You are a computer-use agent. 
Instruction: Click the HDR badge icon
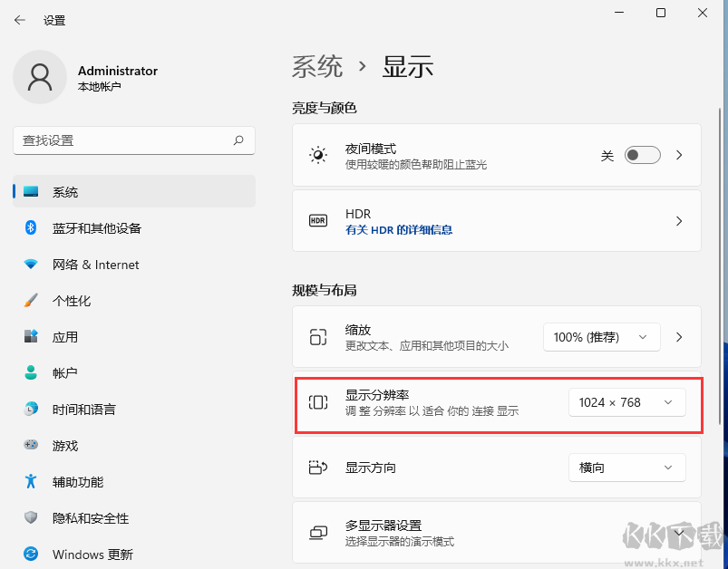318,220
